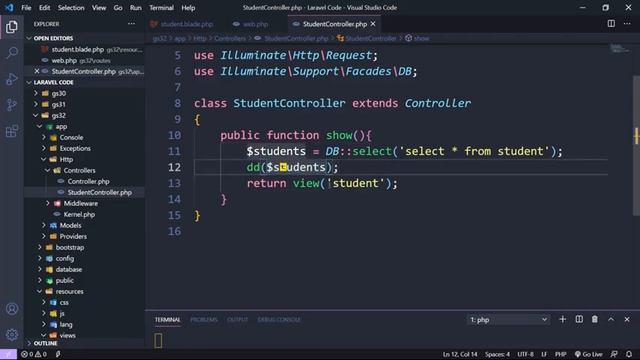Viewport: 640px width, 360px height.
Task: Open editor more actions ellipsis
Action: coord(627,24)
